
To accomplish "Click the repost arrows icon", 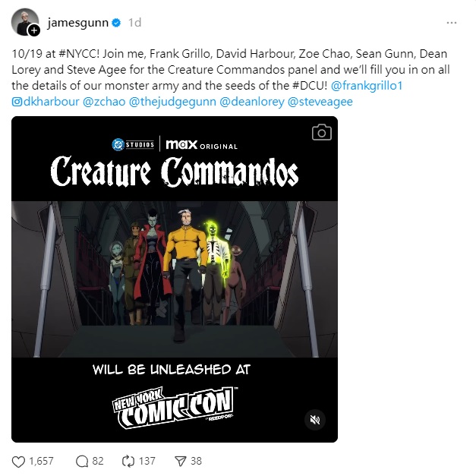I will pos(128,461).
